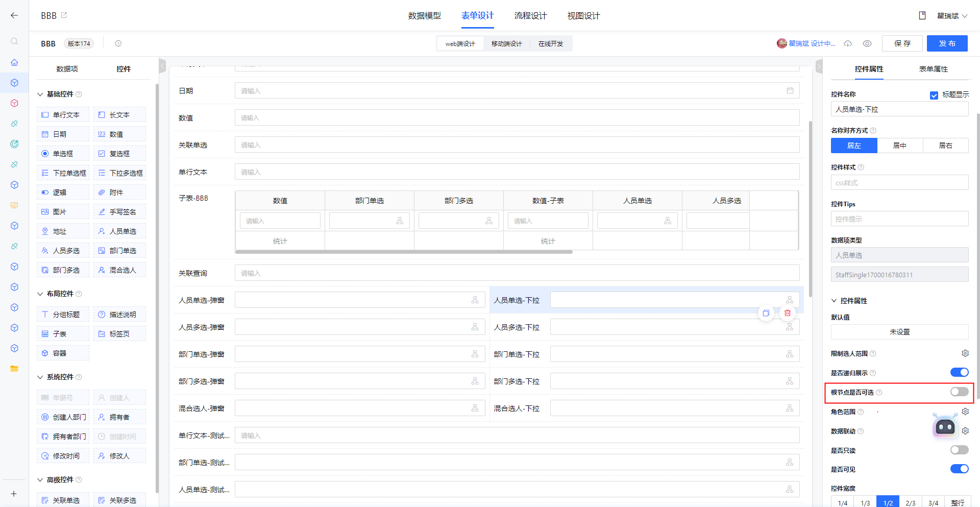980x507 pixels.
Task: Click the sidebar search icon
Action: pyautogui.click(x=14, y=41)
